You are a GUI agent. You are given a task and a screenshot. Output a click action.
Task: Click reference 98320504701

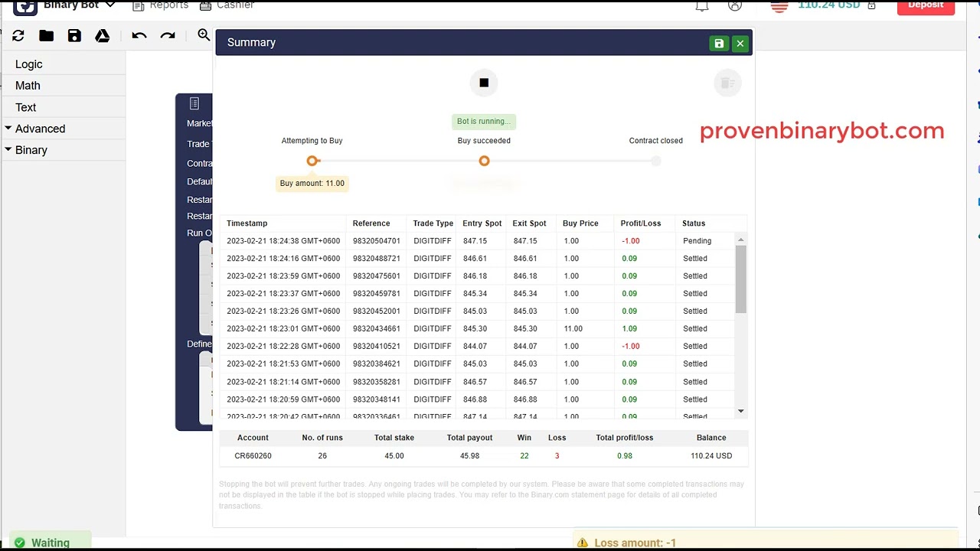(x=377, y=241)
